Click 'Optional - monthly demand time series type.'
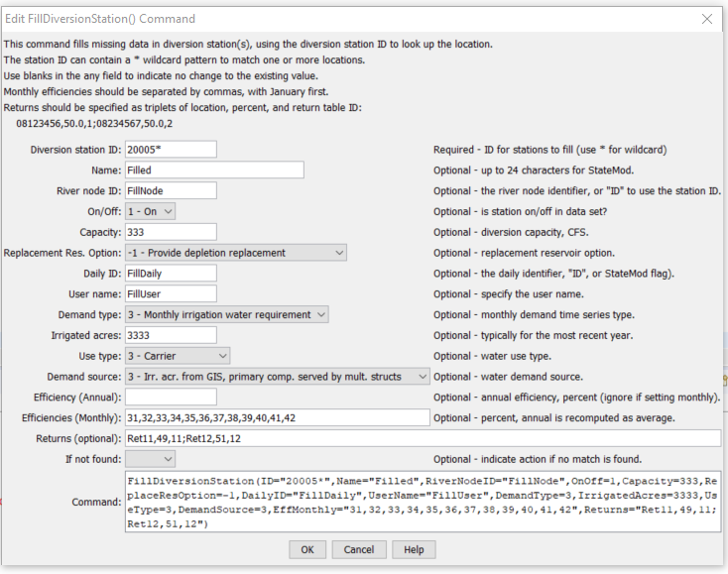Image resolution: width=728 pixels, height=574 pixels. (534, 315)
